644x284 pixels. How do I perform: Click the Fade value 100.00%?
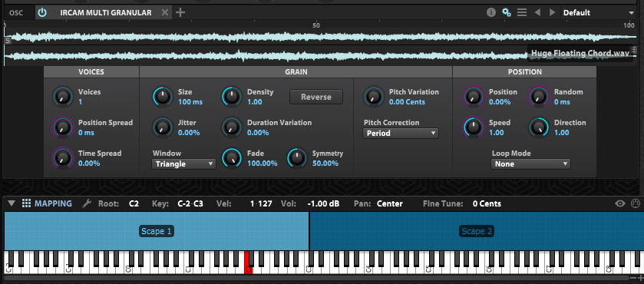(262, 163)
